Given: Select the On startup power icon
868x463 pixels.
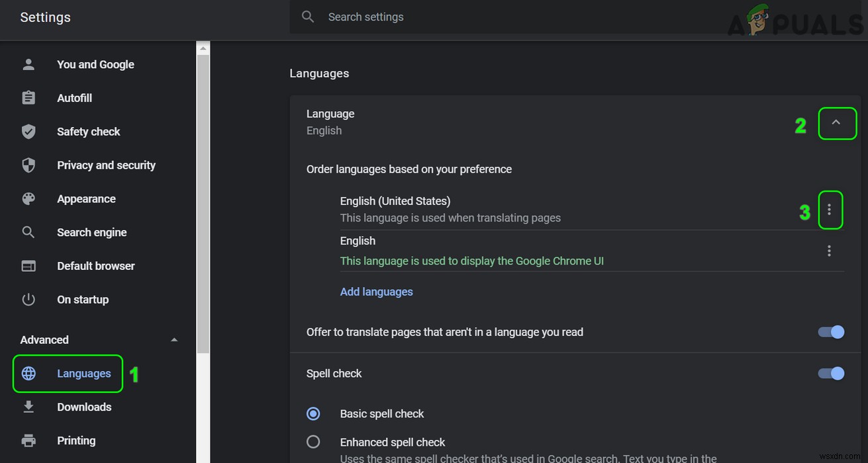Looking at the screenshot, I should (x=28, y=299).
